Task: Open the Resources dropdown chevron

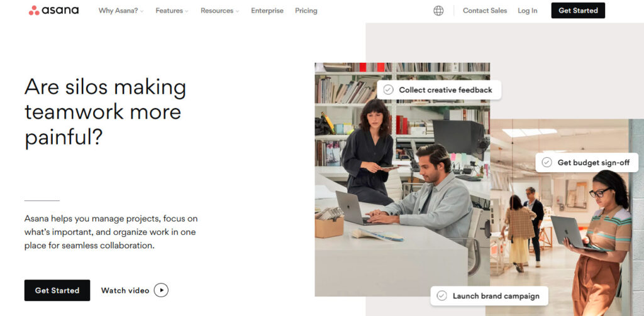Action: coord(237,11)
